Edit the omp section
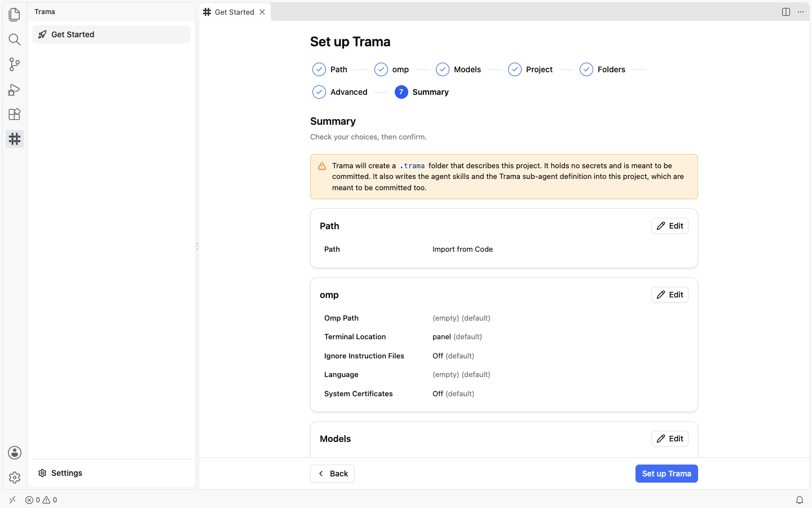The width and height of the screenshot is (812, 508). pos(670,295)
